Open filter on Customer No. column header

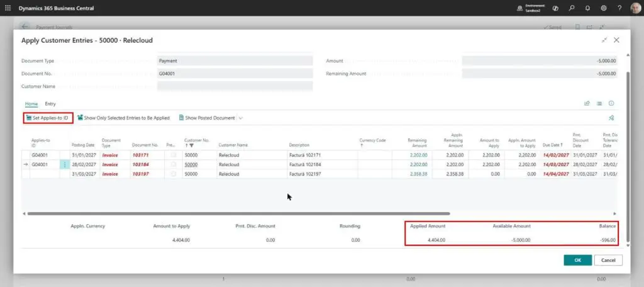click(192, 145)
